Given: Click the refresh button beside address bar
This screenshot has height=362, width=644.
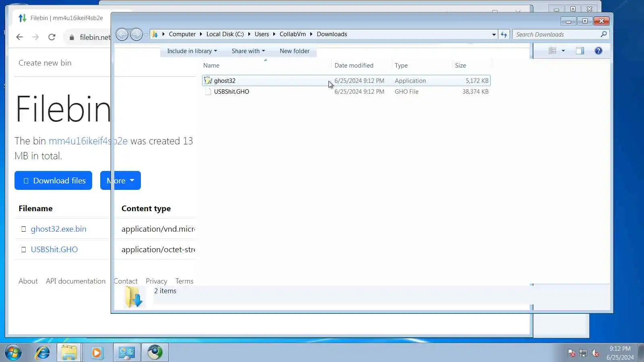Looking at the screenshot, I should click(504, 35).
